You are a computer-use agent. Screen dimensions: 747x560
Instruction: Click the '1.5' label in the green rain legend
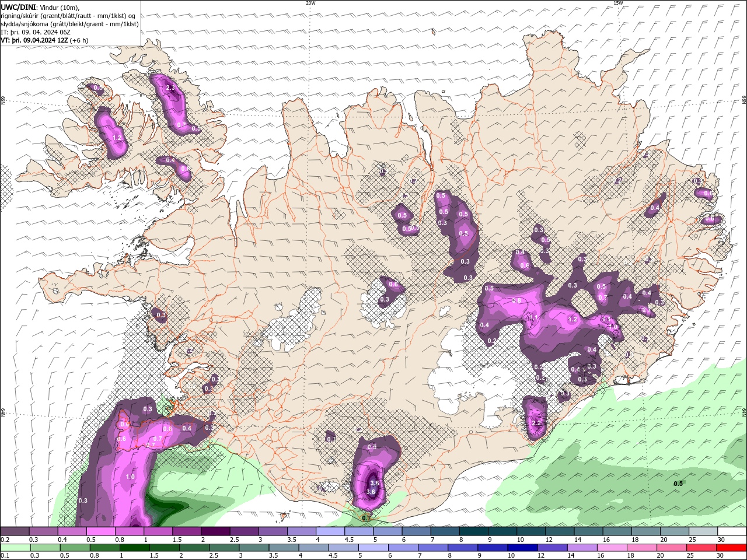(154, 556)
